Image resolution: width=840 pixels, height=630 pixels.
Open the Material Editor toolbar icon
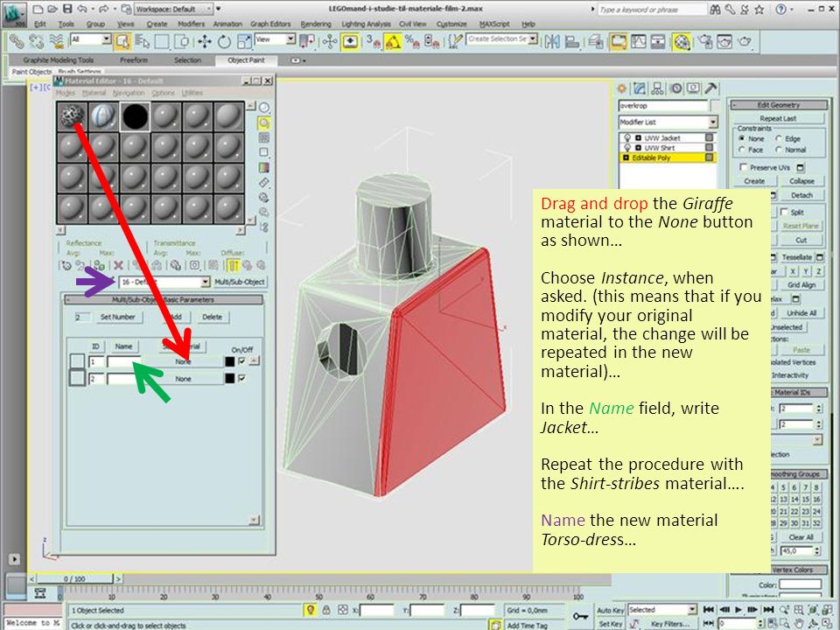pos(682,41)
